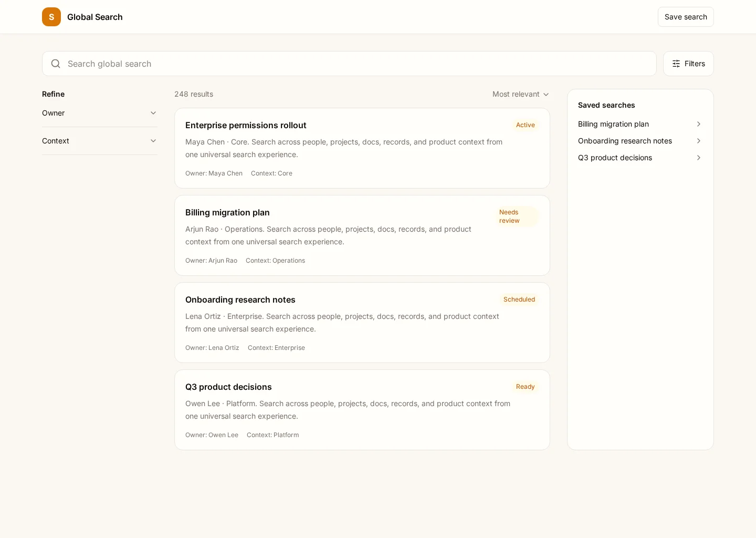The image size is (756, 538).
Task: Open Onboarding research notes result title
Action: pos(240,299)
